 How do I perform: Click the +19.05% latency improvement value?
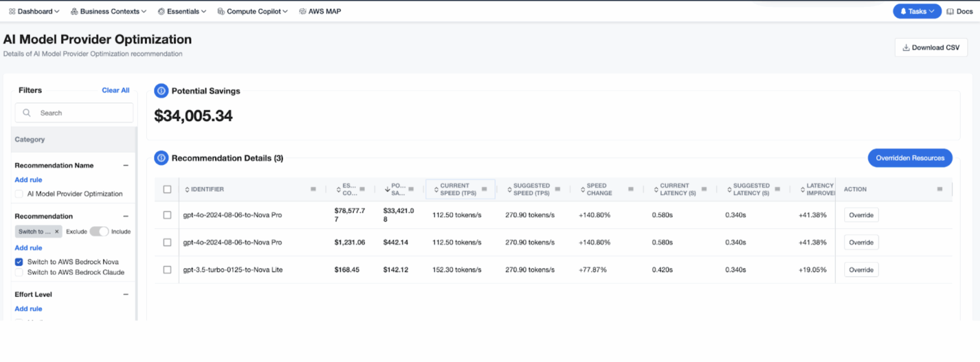(812, 270)
